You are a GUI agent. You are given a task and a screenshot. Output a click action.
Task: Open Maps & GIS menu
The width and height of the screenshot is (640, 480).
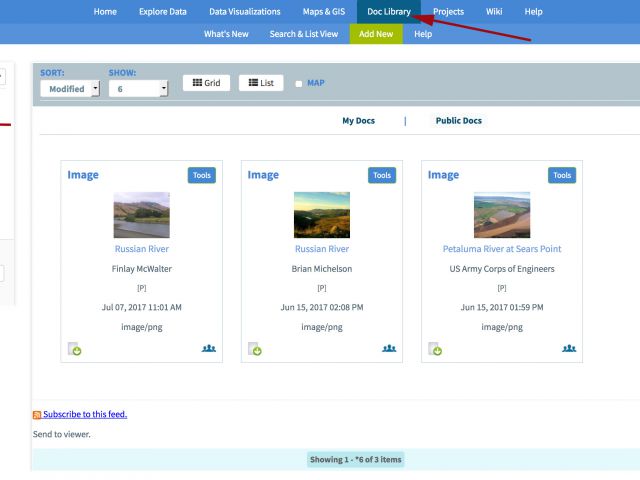324,11
